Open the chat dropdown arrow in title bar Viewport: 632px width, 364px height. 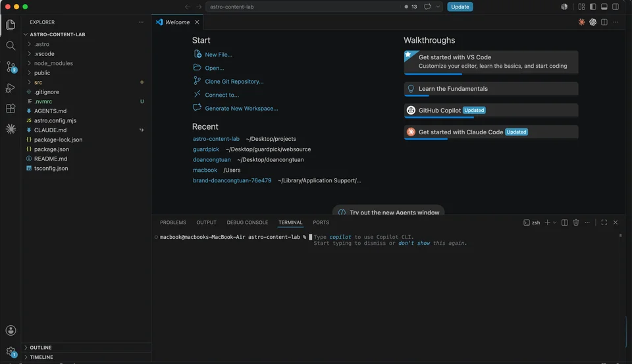pyautogui.click(x=438, y=7)
